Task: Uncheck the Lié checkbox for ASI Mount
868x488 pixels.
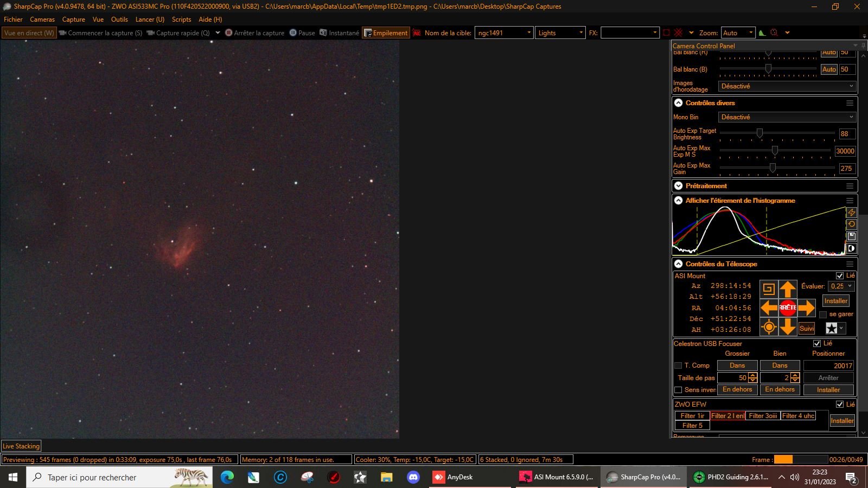Action: (840, 275)
